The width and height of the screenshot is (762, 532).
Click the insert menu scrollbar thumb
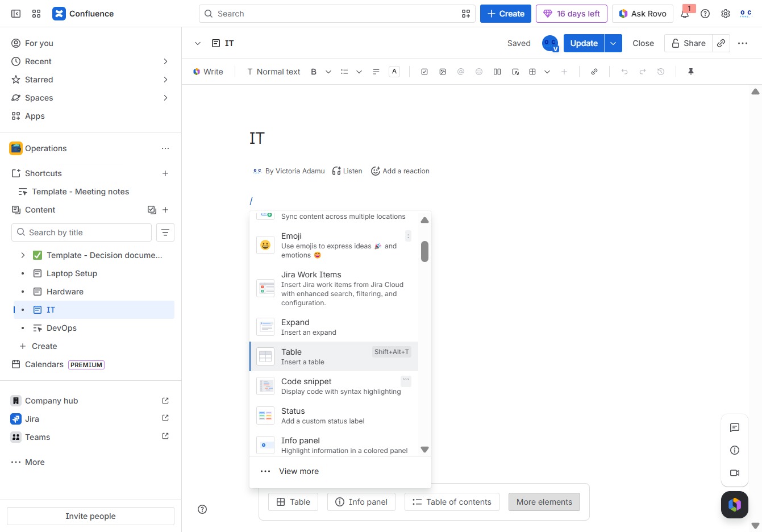coord(424,251)
